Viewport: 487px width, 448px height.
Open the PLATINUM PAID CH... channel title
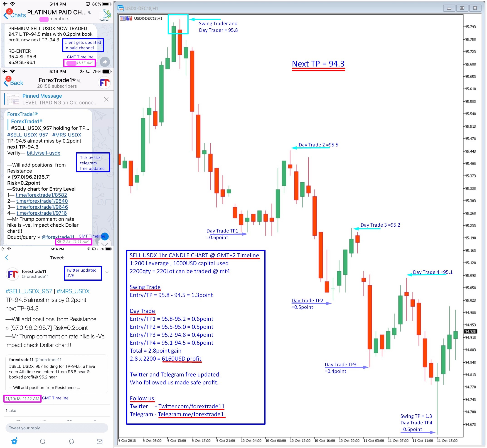(x=57, y=12)
